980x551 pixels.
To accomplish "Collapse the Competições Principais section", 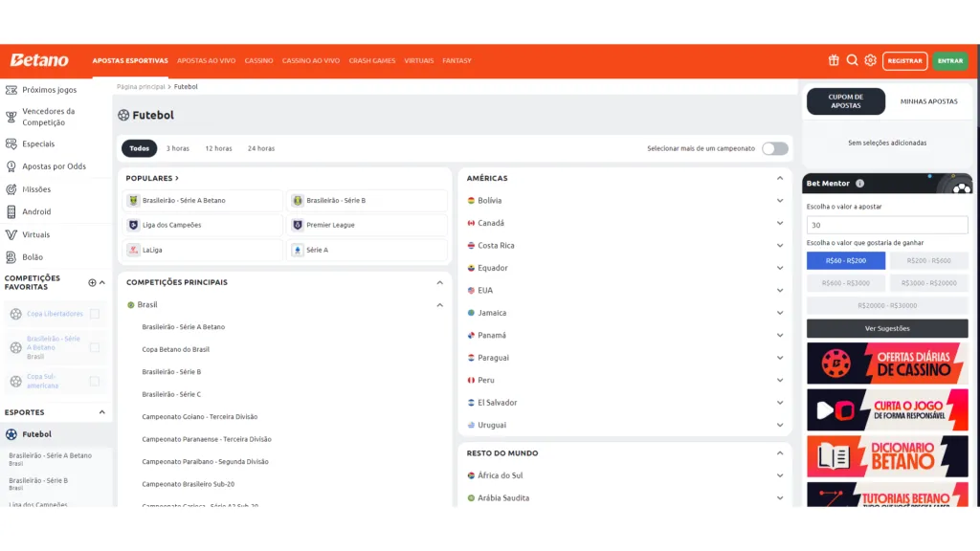I will [x=439, y=282].
